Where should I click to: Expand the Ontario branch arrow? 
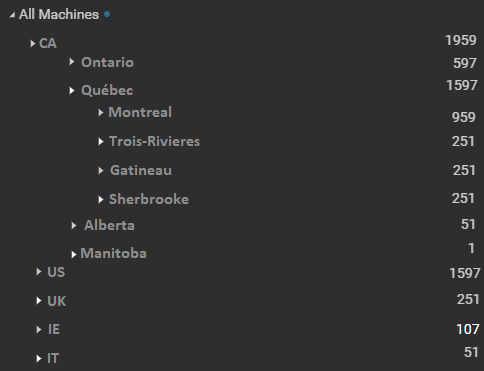point(72,62)
